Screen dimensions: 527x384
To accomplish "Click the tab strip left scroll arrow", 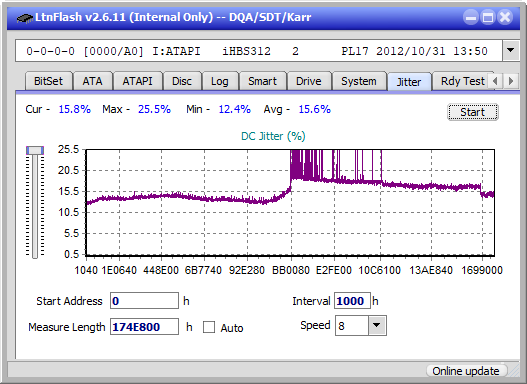I will [x=495, y=81].
